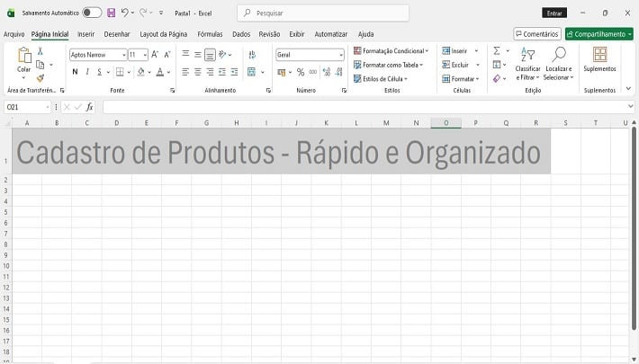Image resolution: width=639 pixels, height=364 pixels.
Task: Toggle Bold (N) formatting
Action: click(75, 72)
